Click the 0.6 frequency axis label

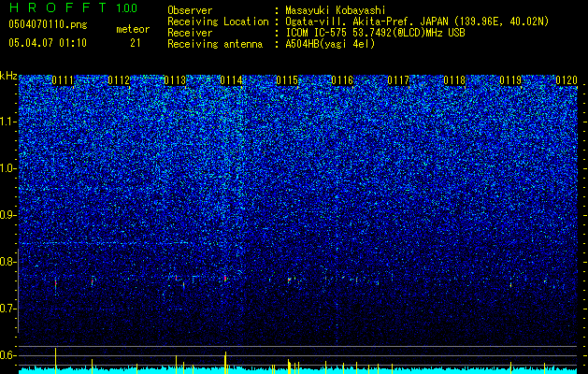click(x=7, y=355)
